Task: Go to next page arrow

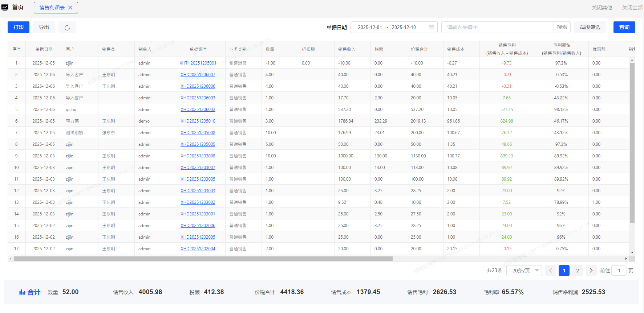Action: tap(591, 271)
